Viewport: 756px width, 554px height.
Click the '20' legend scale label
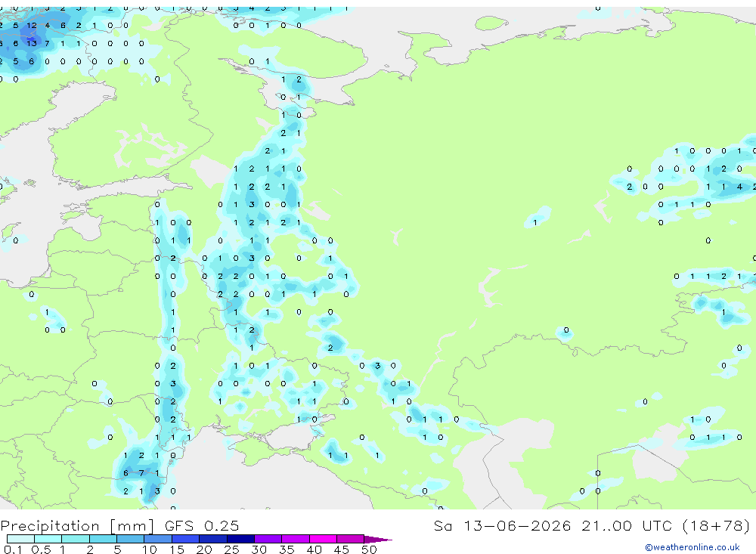204,549
